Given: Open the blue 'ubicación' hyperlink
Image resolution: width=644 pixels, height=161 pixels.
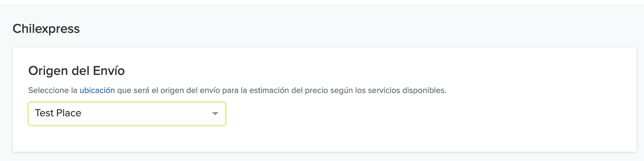Looking at the screenshot, I should [97, 90].
